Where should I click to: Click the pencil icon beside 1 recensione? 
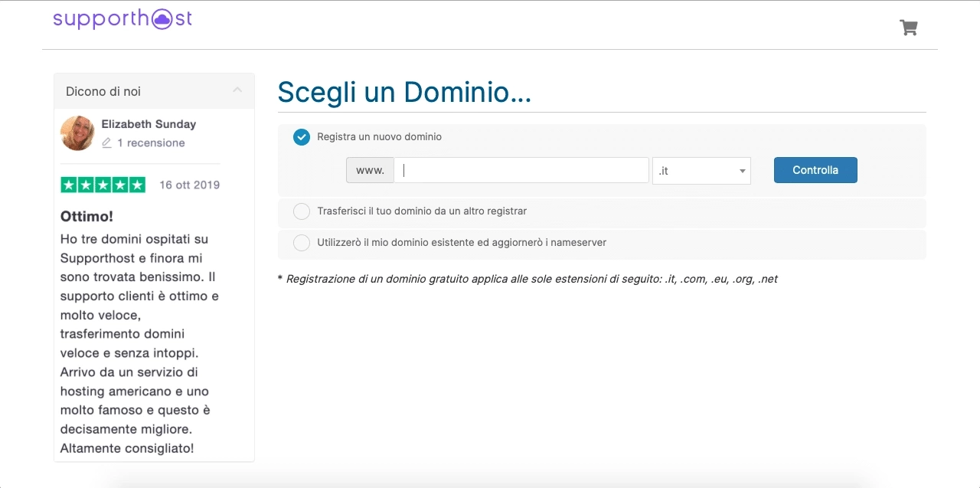(107, 143)
